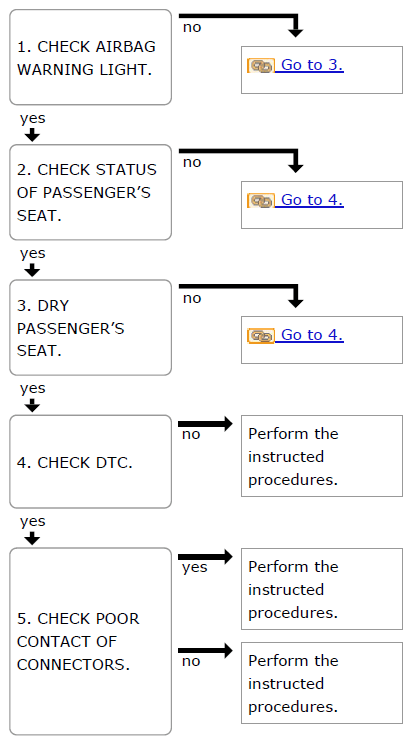Open the "Go to 4." link beside step 2

point(309,200)
